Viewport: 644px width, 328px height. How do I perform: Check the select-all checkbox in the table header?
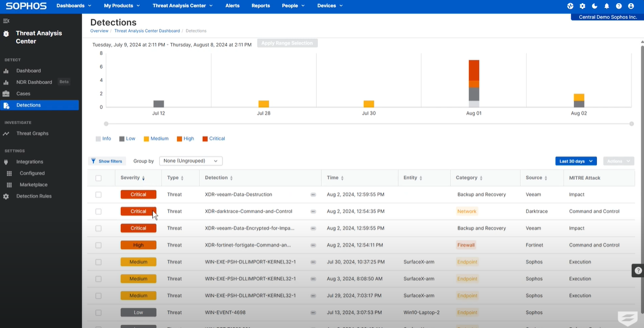pos(98,178)
